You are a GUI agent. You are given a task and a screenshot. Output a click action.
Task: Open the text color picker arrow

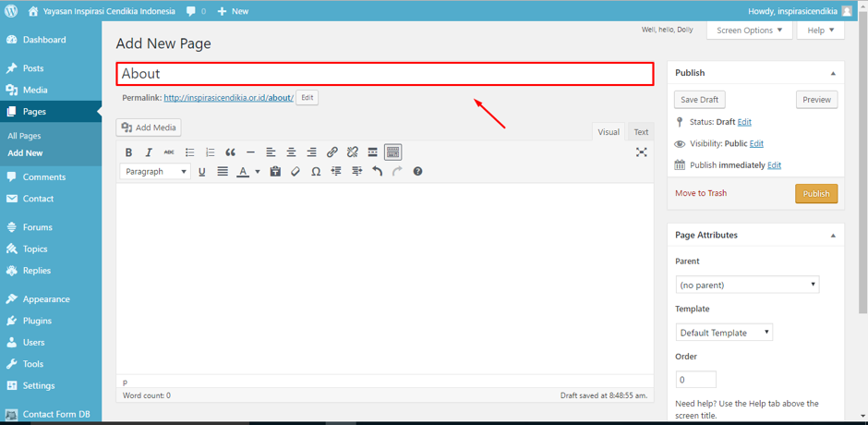pos(258,172)
